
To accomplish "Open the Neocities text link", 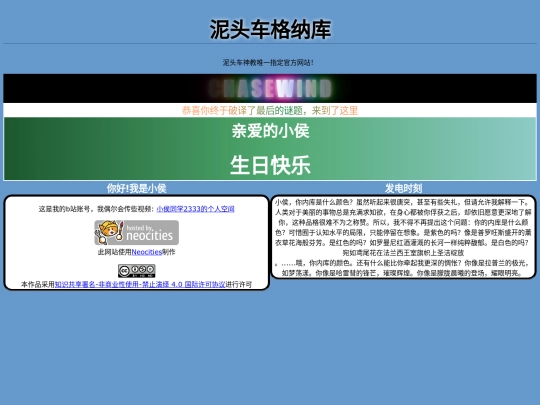I will (x=147, y=252).
